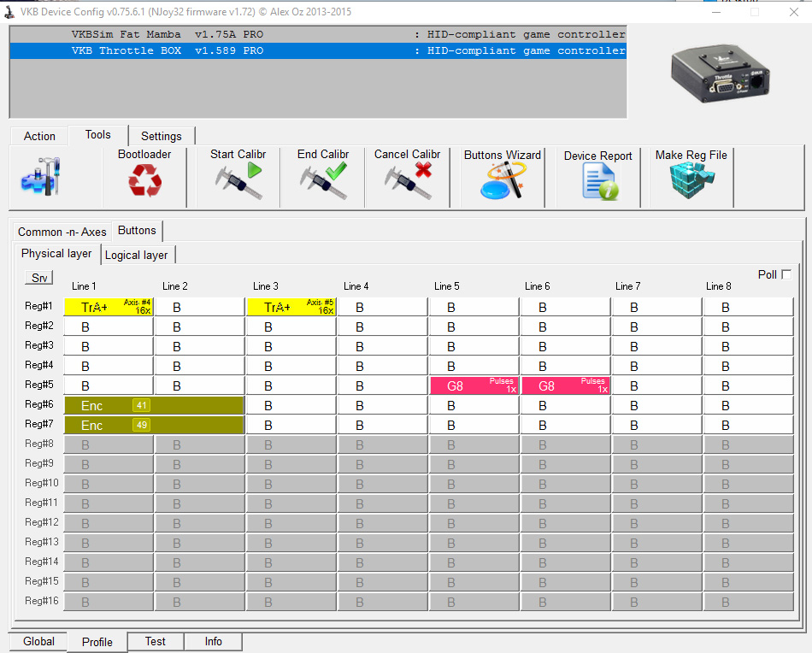Select VKB Throttle BOX device row
Image resolution: width=812 pixels, height=653 pixels.
point(318,50)
